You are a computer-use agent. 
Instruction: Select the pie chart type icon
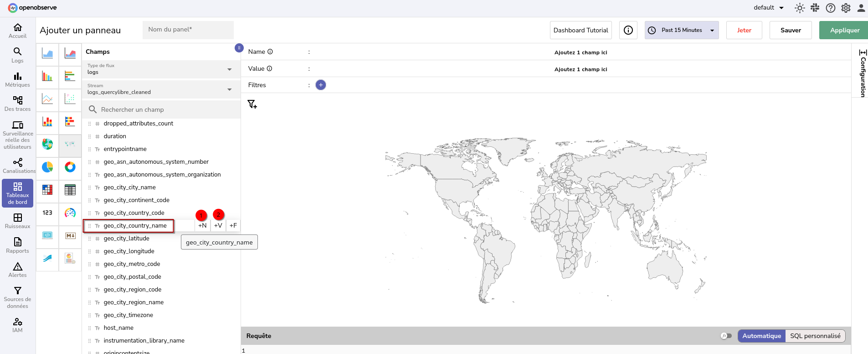pyautogui.click(x=47, y=167)
